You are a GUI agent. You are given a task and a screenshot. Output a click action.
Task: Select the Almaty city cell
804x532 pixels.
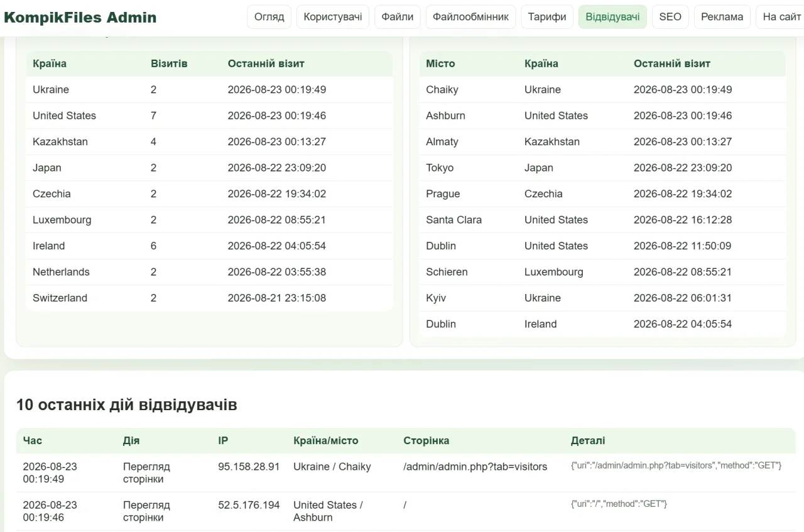click(x=442, y=142)
